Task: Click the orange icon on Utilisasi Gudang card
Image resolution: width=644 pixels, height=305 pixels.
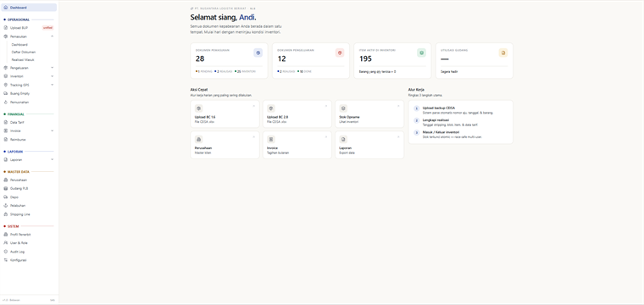Action: click(x=503, y=53)
